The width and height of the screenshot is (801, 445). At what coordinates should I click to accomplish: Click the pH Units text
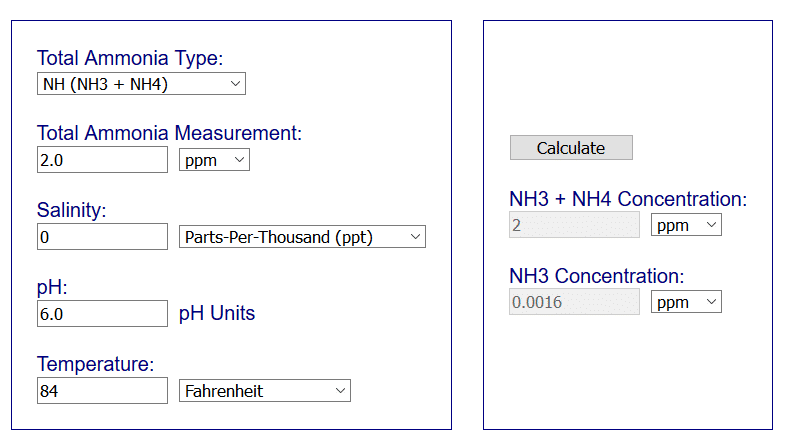tap(217, 314)
